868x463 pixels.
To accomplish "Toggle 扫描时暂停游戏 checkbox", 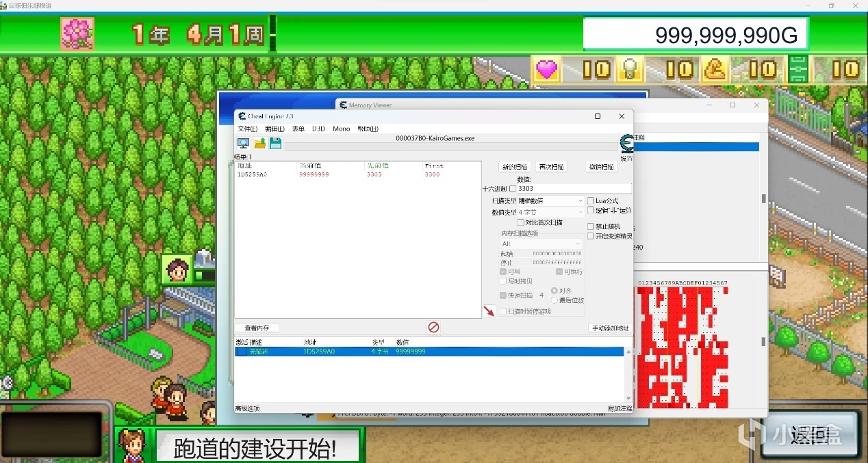I will pos(503,311).
